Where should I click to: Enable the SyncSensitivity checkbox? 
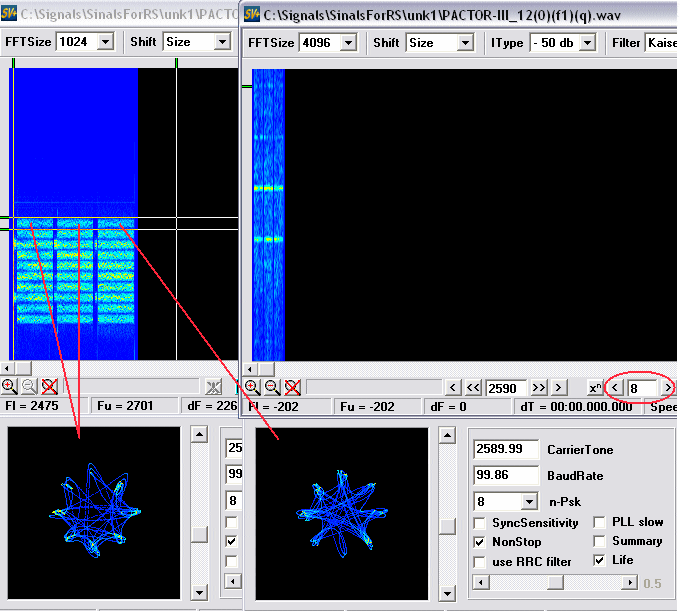pyautogui.click(x=480, y=523)
